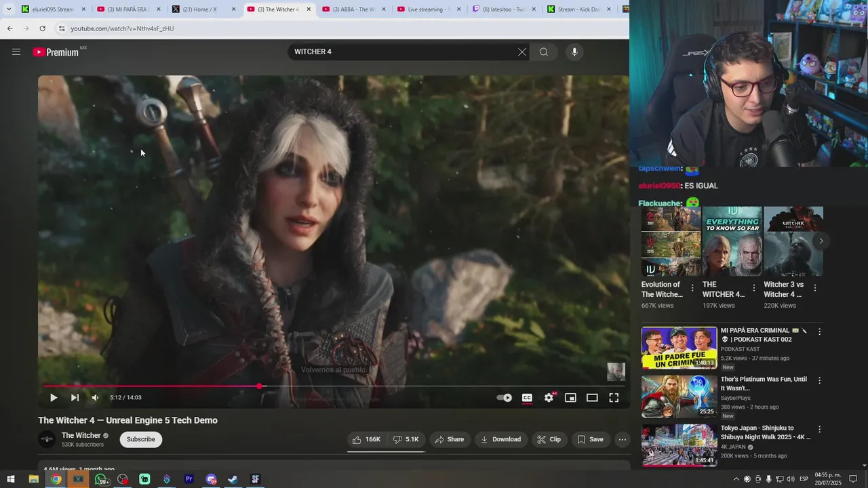This screenshot has height=488, width=868.
Task: Go back in browser
Action: 9,28
